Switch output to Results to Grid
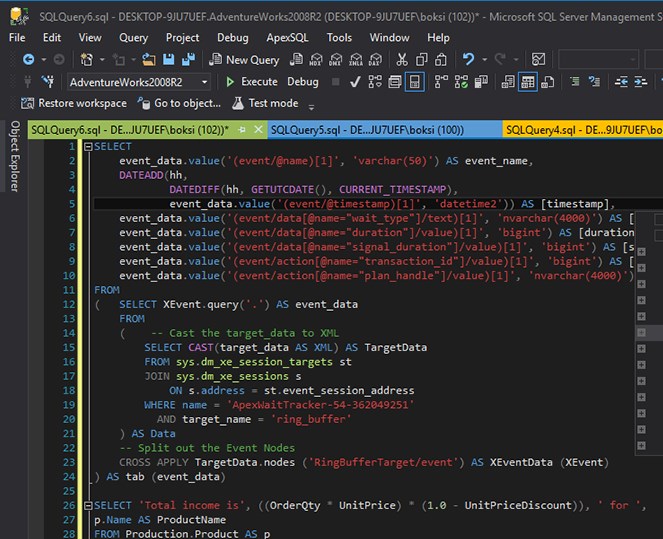The width and height of the screenshot is (663, 539). pyautogui.click(x=528, y=82)
